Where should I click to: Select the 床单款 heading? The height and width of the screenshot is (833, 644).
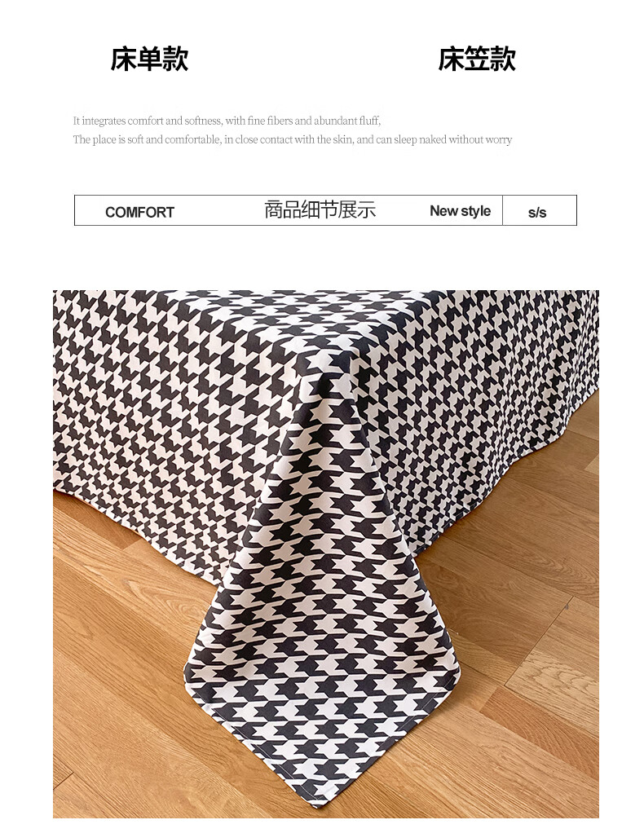tap(149, 59)
